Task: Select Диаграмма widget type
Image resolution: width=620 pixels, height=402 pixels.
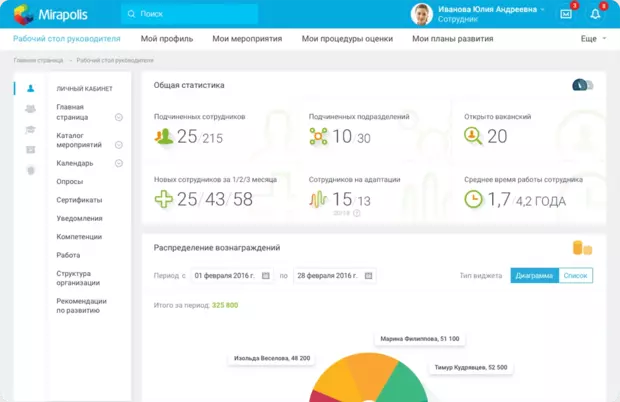Action: pyautogui.click(x=534, y=276)
